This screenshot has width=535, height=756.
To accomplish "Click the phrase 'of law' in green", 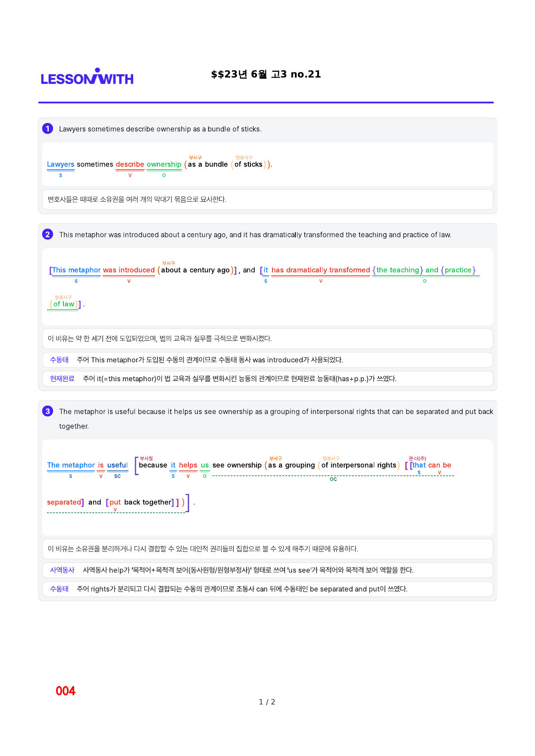I will (x=64, y=304).
